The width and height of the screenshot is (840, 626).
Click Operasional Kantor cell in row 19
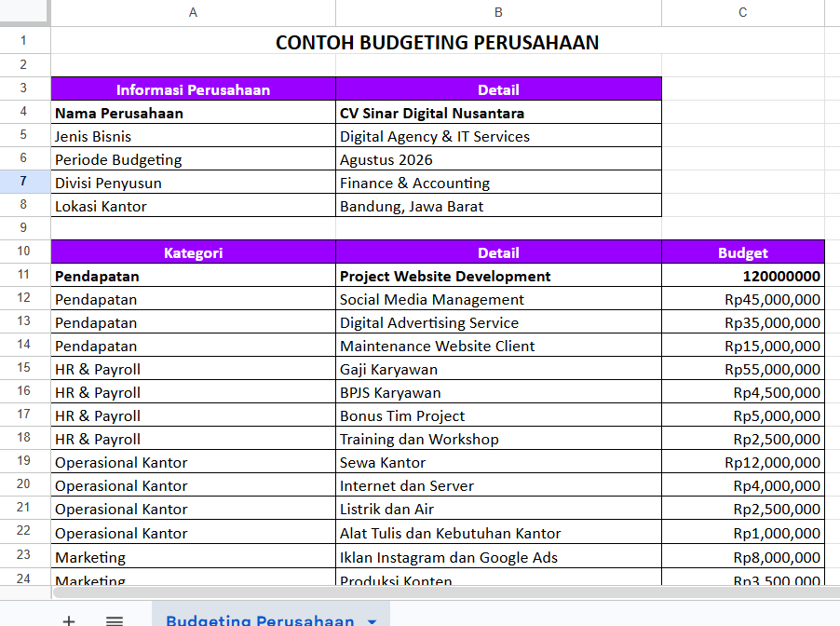click(194, 462)
